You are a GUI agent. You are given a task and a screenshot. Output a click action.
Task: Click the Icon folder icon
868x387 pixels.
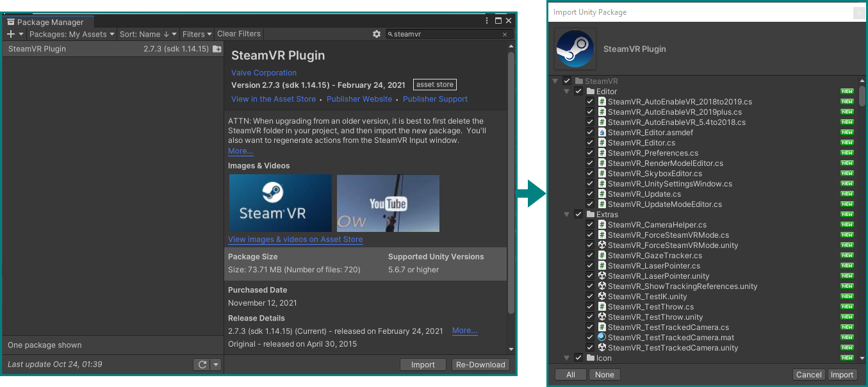pyautogui.click(x=591, y=358)
